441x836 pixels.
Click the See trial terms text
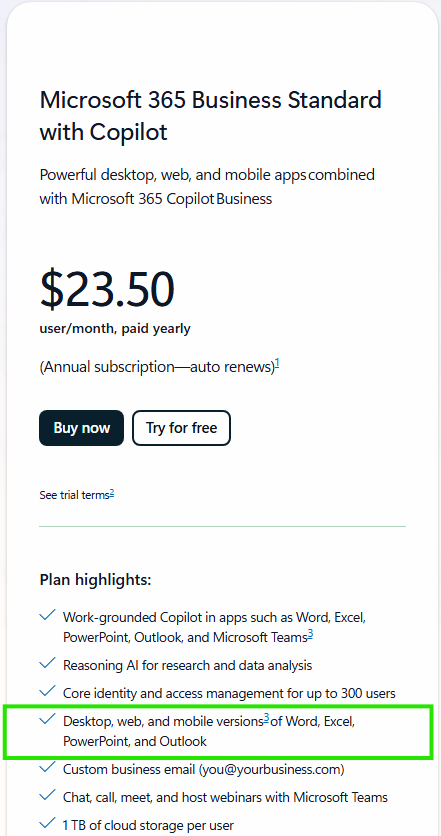point(74,495)
